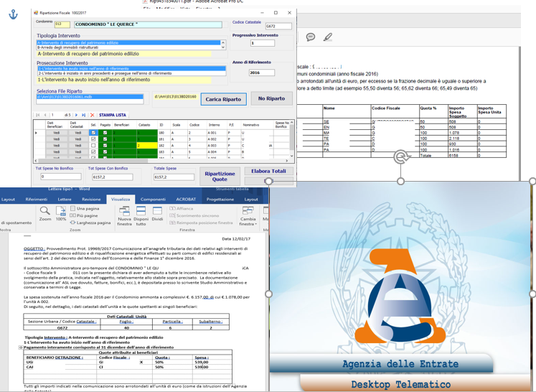Open the Riferimenti tab in Word
The height and width of the screenshot is (392, 536).
tap(36, 199)
